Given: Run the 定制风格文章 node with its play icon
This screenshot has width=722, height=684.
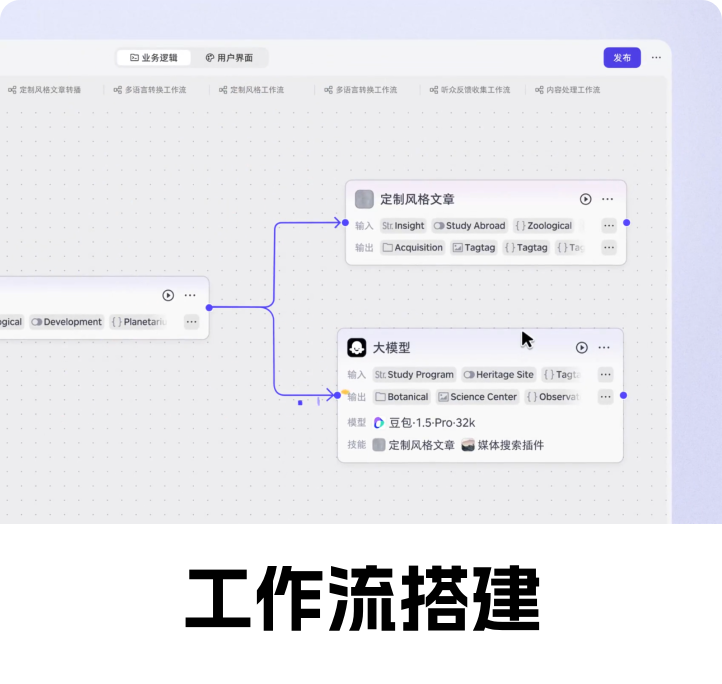Looking at the screenshot, I should click(585, 199).
